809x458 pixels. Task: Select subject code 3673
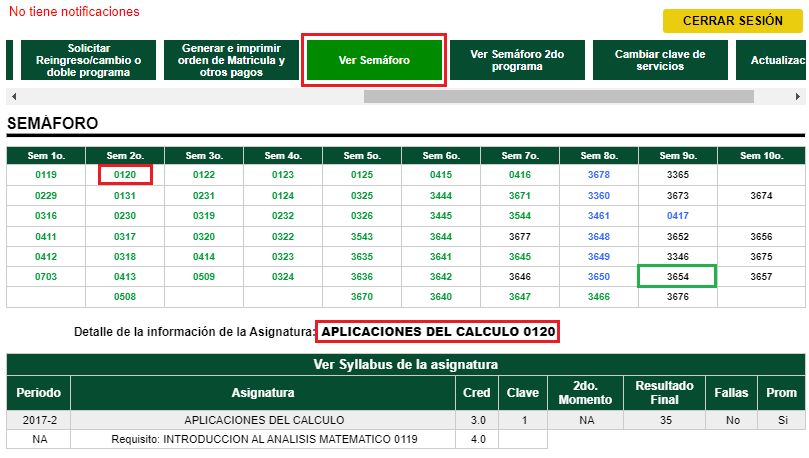[677, 196]
